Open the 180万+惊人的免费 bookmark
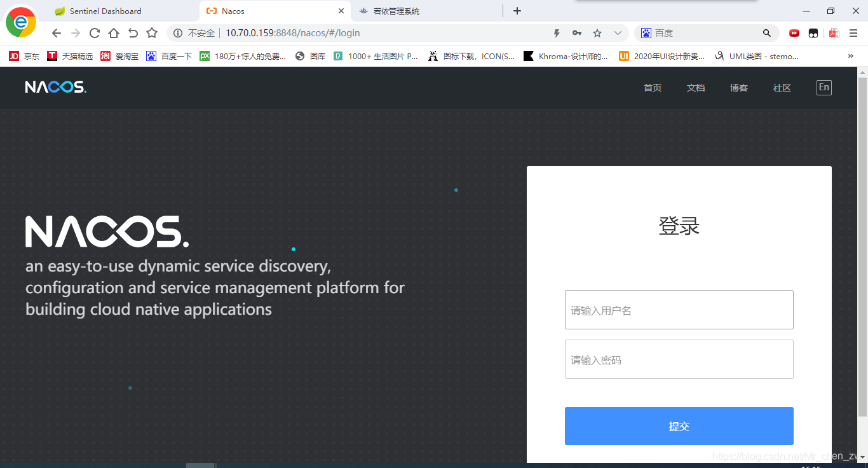868x468 pixels. pos(243,56)
